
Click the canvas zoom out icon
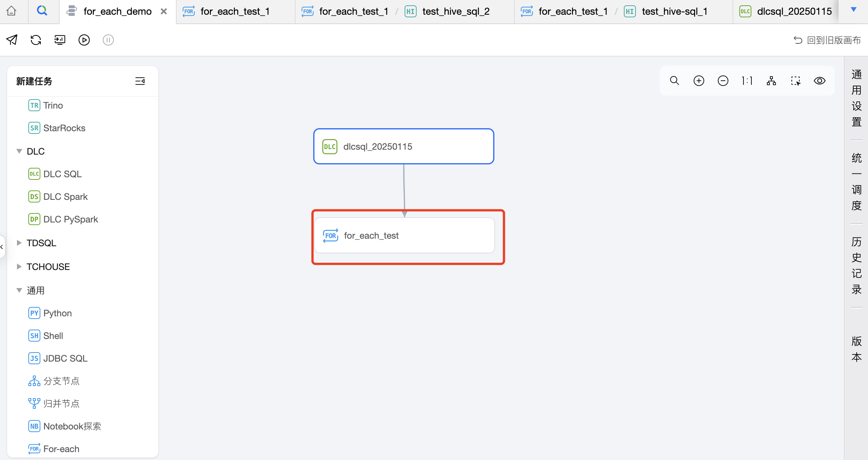tap(723, 81)
